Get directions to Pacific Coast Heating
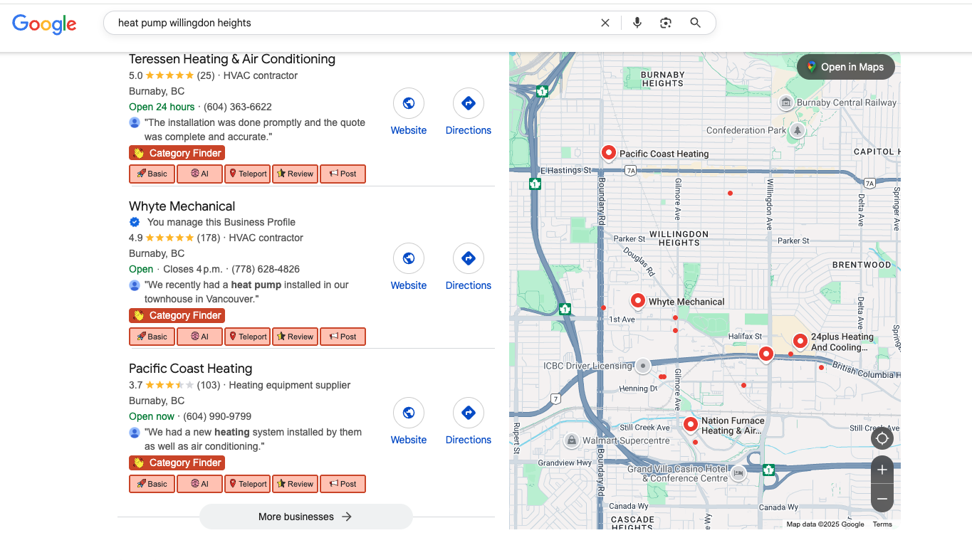 pos(469,413)
